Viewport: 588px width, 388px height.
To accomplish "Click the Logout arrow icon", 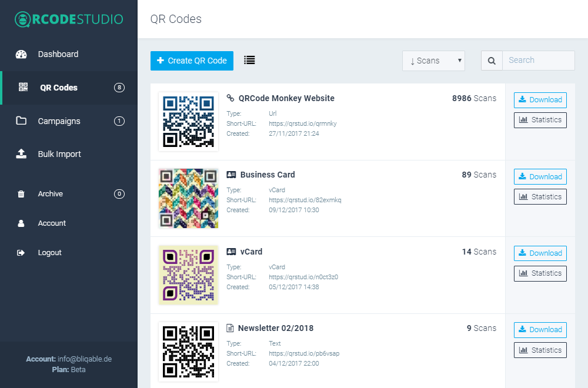I will (21, 253).
